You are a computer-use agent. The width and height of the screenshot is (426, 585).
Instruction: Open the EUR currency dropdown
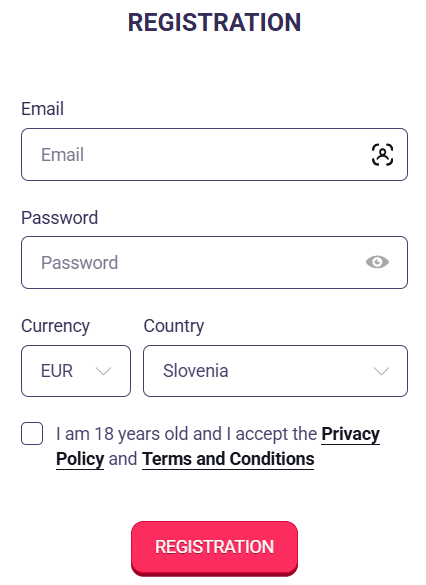click(x=76, y=371)
